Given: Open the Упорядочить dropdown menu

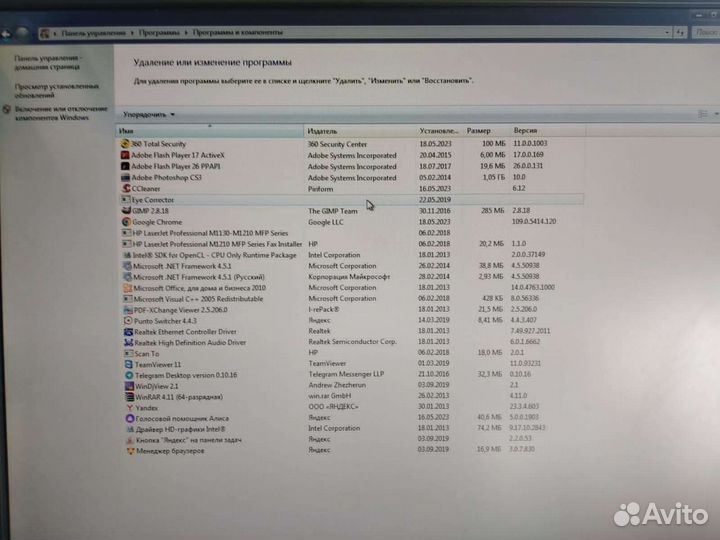Looking at the screenshot, I should click(149, 114).
